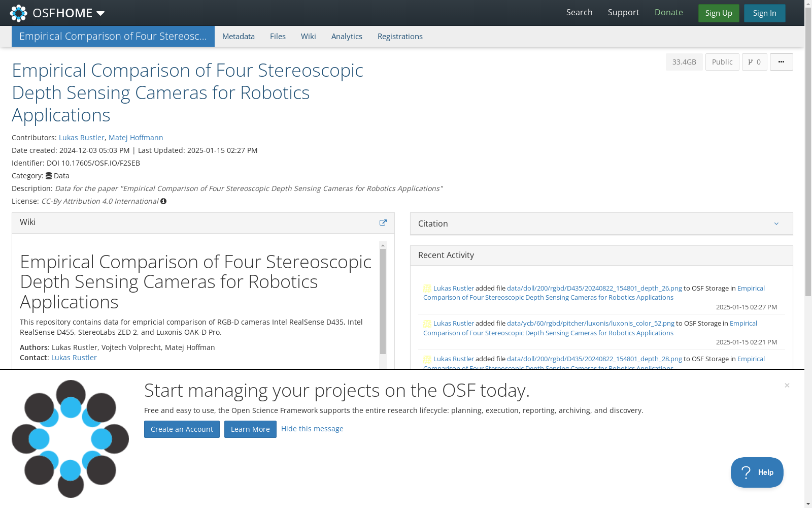
Task: Open the Support page
Action: pyautogui.click(x=623, y=12)
